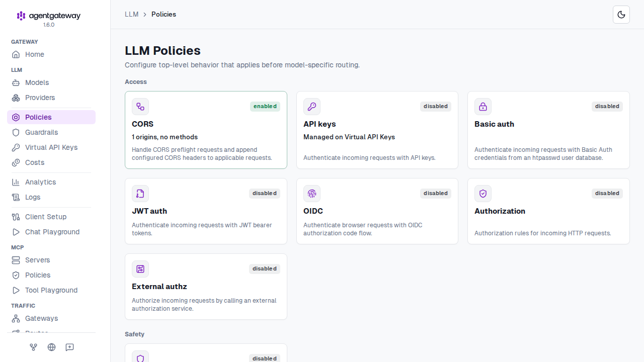Image resolution: width=644 pixels, height=362 pixels.
Task: Click the Policies breadcrumb text
Action: pyautogui.click(x=164, y=14)
